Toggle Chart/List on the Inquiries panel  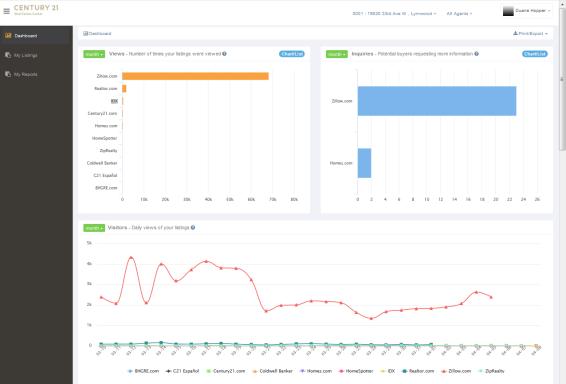click(535, 54)
